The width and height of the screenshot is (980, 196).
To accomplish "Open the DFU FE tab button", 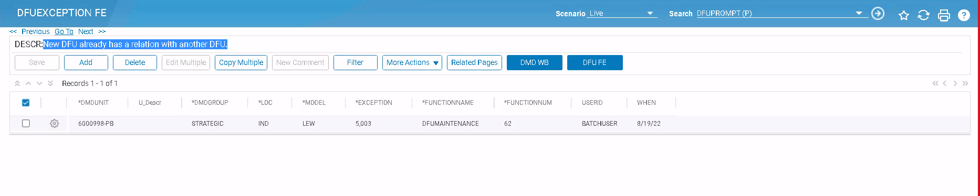I will pyautogui.click(x=595, y=62).
